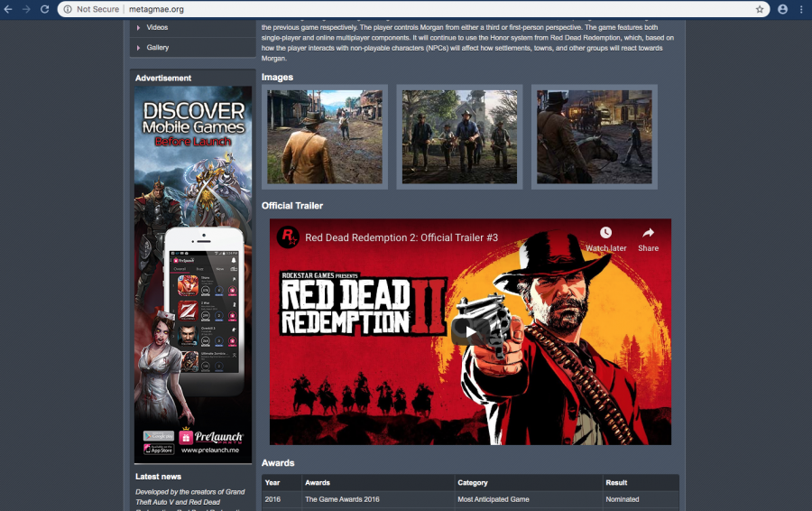Screen dimensions: 812x511
Task: Click the browser forward arrow
Action: click(x=26, y=9)
